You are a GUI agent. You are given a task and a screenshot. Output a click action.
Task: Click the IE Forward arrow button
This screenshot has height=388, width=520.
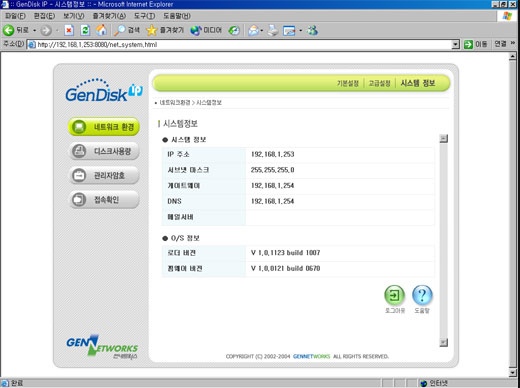pos(46,31)
